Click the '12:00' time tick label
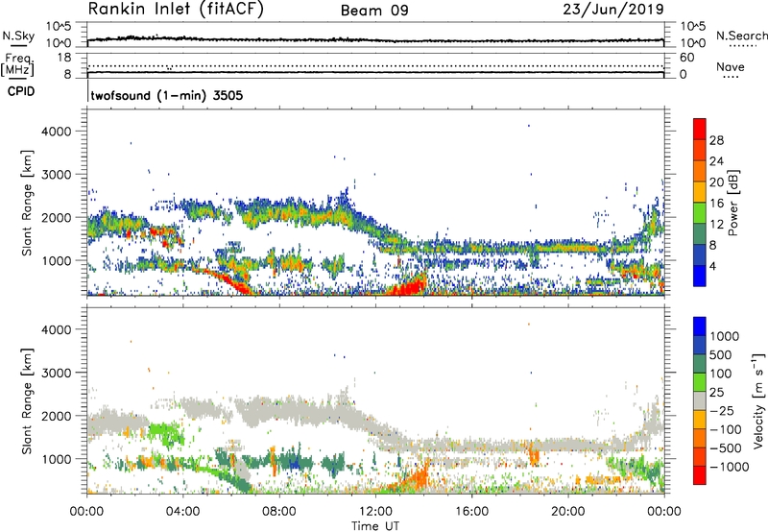The height and width of the screenshot is (532, 768). coord(375,512)
